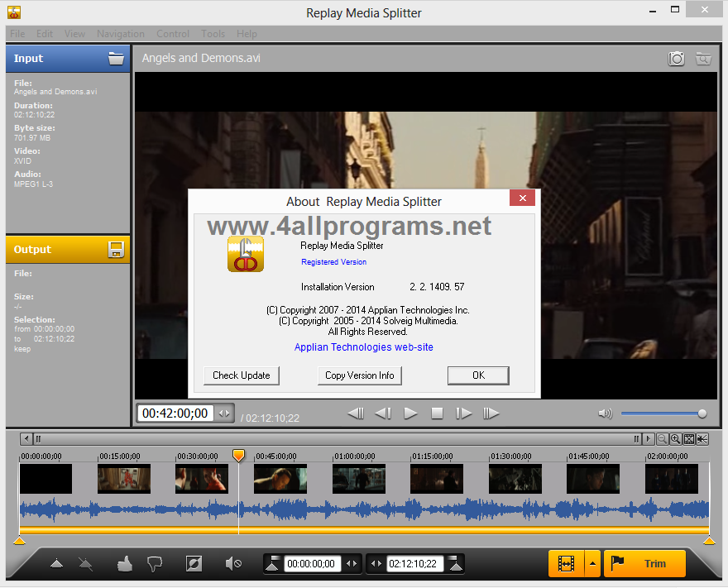Image resolution: width=728 pixels, height=588 pixels.
Task: Click stepper arrows after start time field
Action: (x=352, y=564)
